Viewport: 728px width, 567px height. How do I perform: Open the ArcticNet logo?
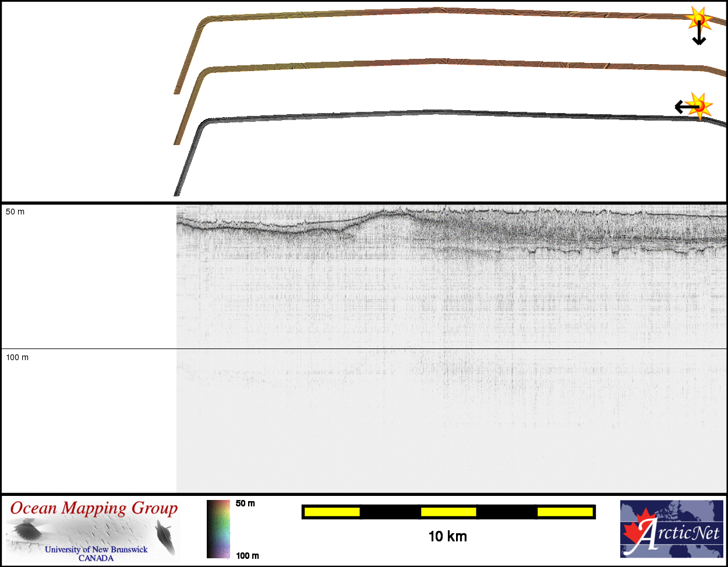[672, 529]
